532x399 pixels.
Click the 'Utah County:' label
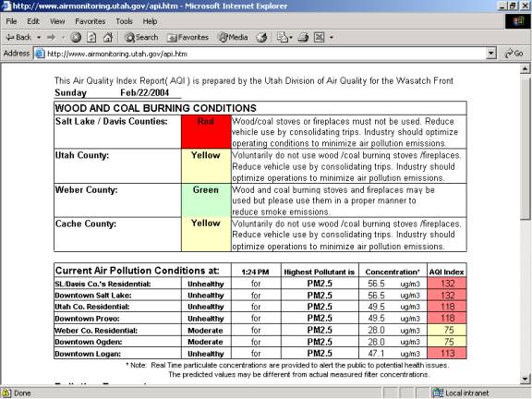82,155
